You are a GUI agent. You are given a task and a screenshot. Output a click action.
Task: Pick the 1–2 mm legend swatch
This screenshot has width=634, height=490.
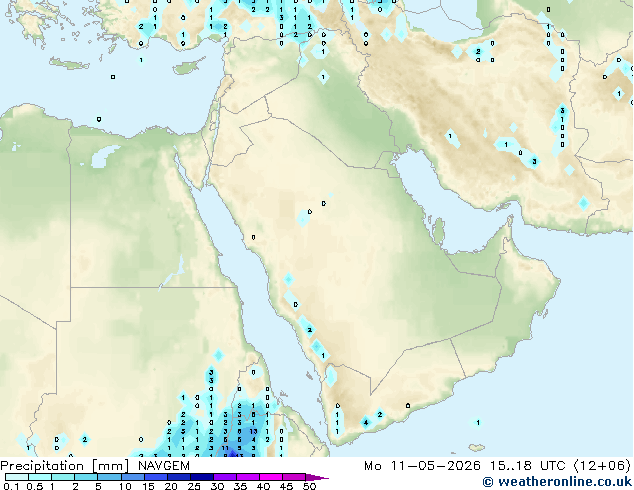pos(63,477)
